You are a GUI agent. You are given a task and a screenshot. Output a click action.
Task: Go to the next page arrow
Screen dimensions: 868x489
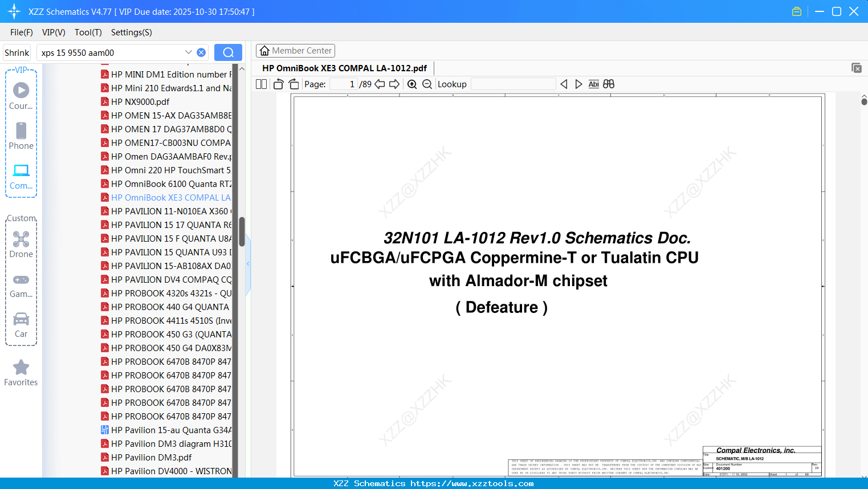click(394, 84)
